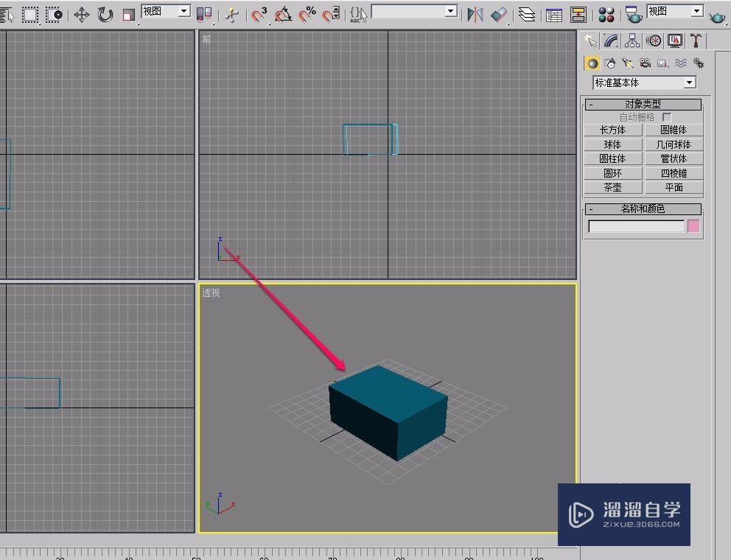The width and height of the screenshot is (731, 560).
Task: Select the Move tool in the toolbar
Action: tap(82, 14)
